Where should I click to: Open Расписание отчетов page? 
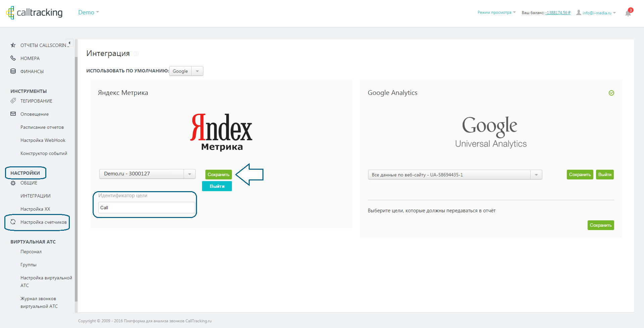[42, 127]
